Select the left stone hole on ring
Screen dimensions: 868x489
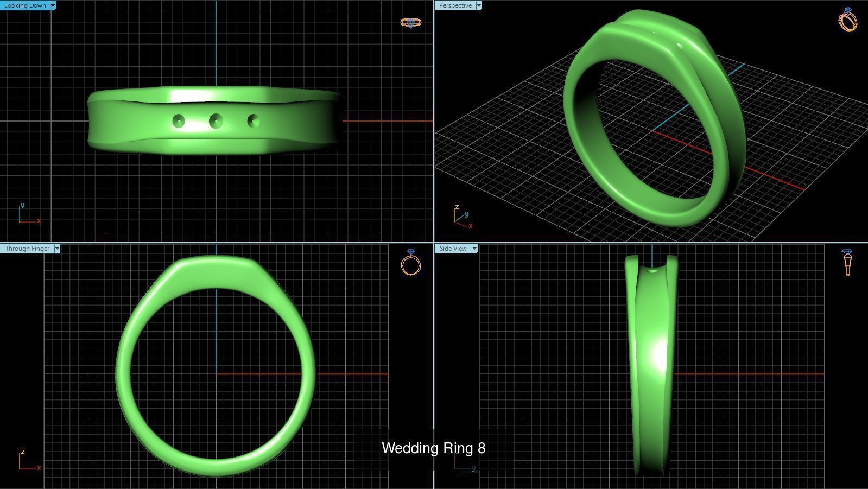click(x=179, y=121)
